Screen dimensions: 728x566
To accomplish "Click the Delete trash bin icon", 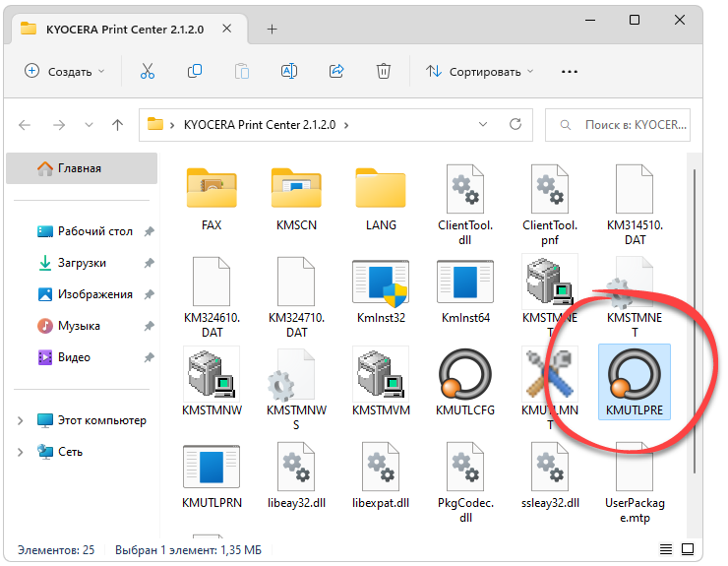I will [384, 71].
